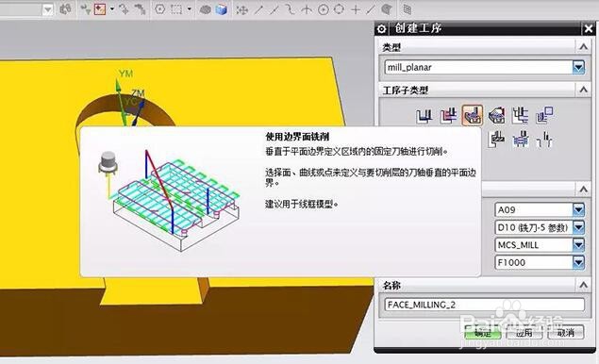Select the highlighted face milling with boundaries subtype
599x364 pixels.
tap(473, 115)
